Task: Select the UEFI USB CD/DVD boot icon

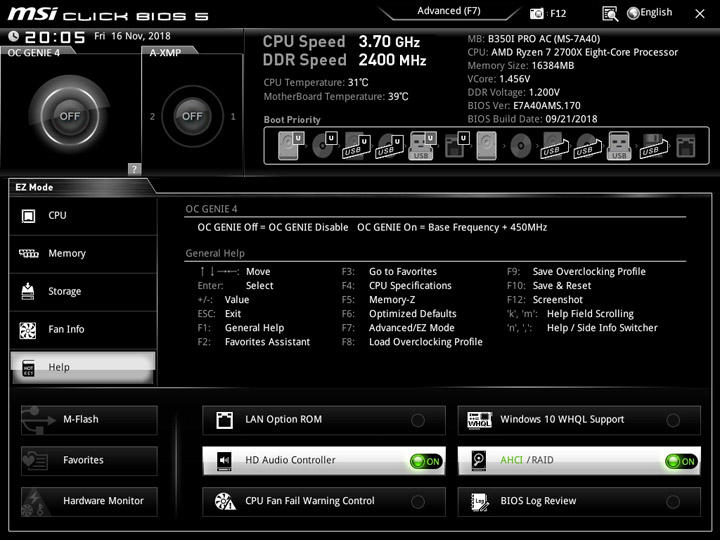Action: [x=389, y=146]
